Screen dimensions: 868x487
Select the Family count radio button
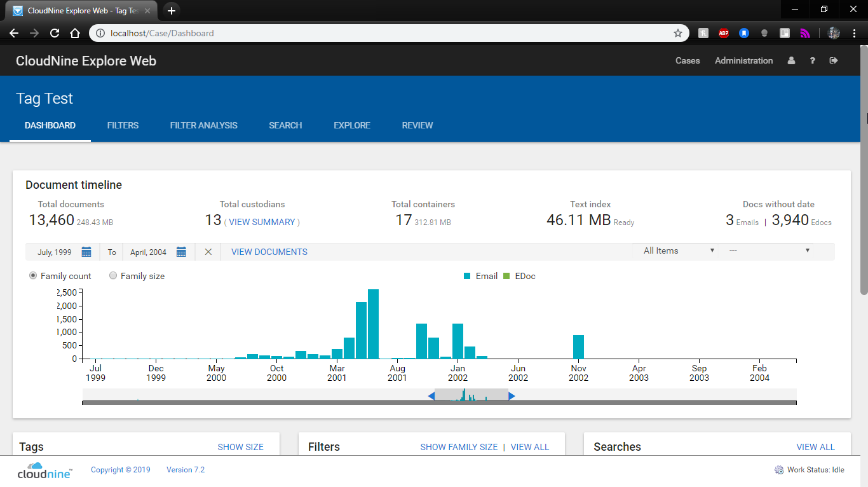[x=32, y=275]
